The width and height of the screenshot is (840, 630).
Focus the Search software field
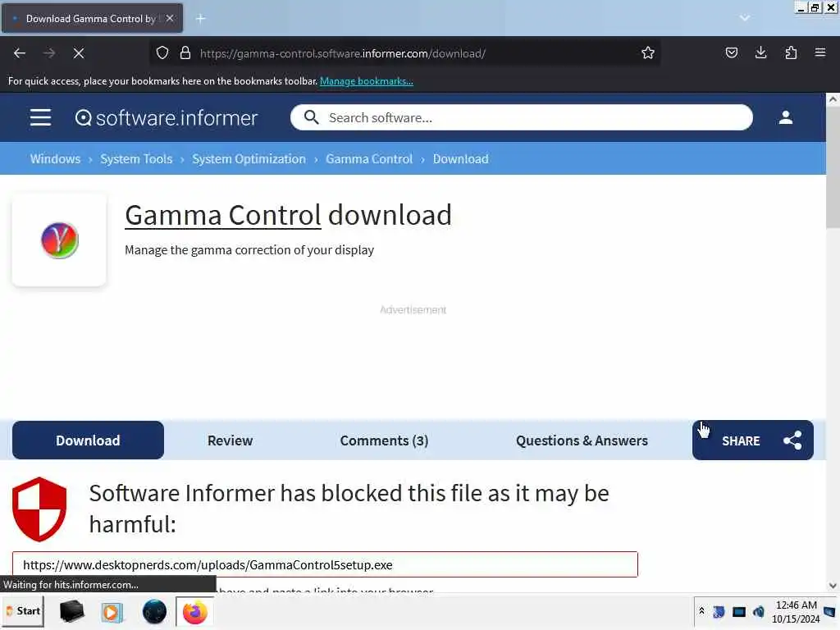(x=521, y=117)
